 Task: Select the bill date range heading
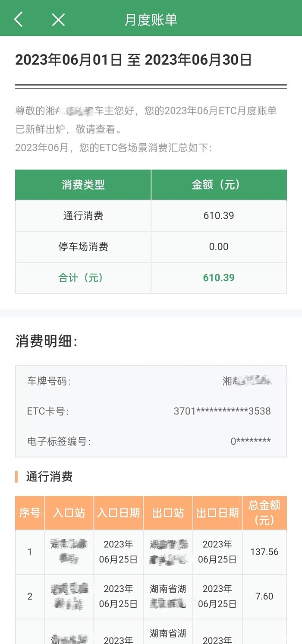pyautogui.click(x=133, y=60)
